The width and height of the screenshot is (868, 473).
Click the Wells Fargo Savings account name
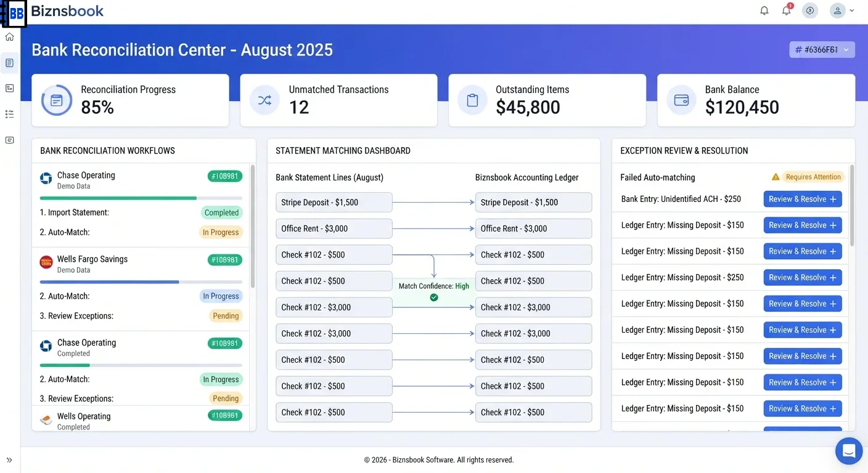pos(92,259)
